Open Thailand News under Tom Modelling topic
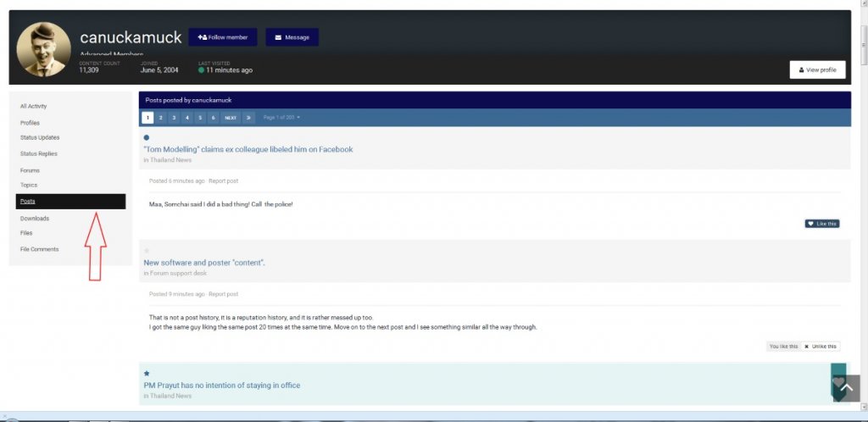Image resolution: width=868 pixels, height=422 pixels. click(x=170, y=160)
